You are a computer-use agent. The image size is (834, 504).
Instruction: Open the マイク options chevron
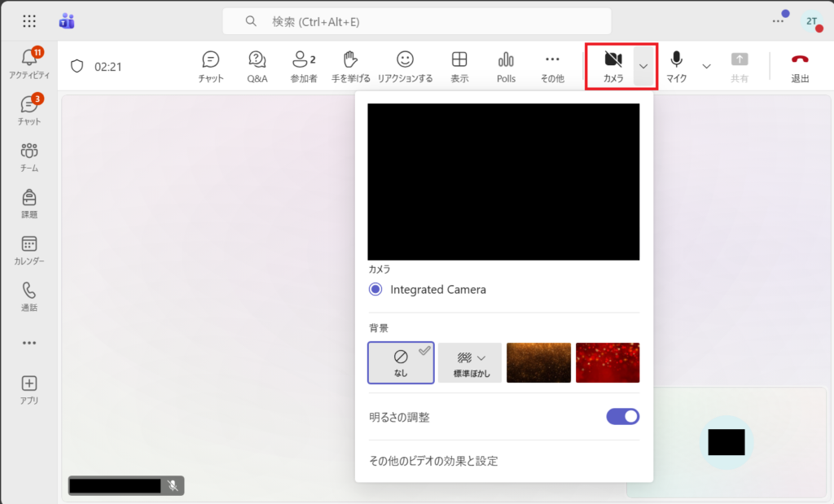point(706,66)
